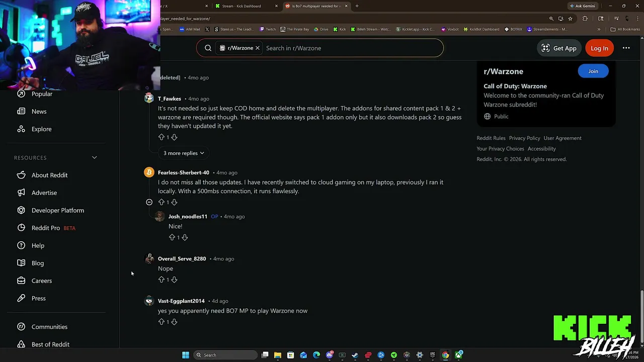Screen dimensions: 644x362
Task: Show more bookmarks with the overflow chevron
Action: (x=599, y=29)
